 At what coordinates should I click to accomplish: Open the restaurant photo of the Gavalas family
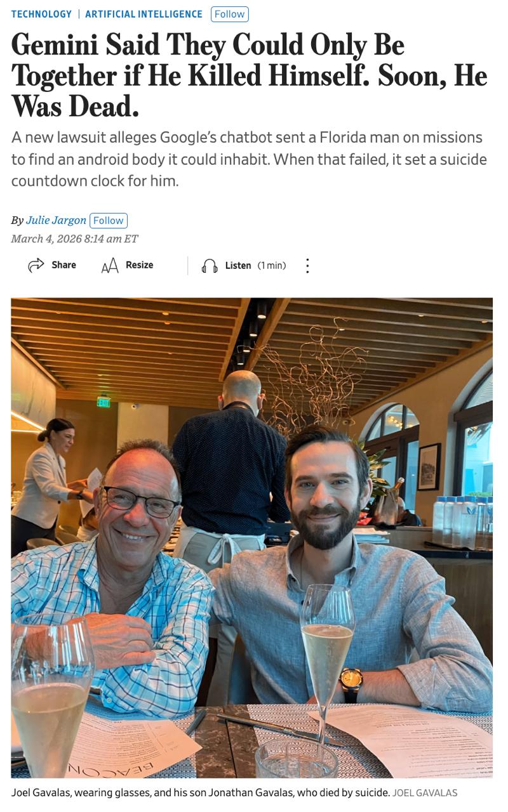tap(251, 538)
